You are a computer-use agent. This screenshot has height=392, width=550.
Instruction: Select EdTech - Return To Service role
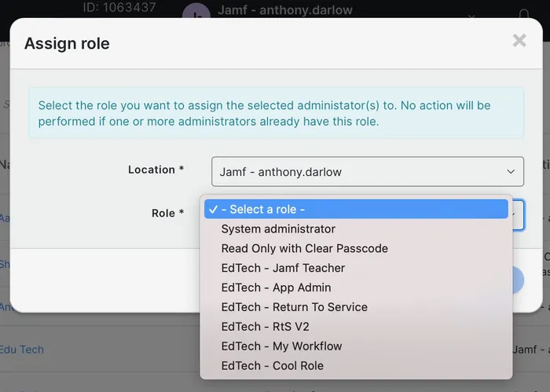[356, 307]
